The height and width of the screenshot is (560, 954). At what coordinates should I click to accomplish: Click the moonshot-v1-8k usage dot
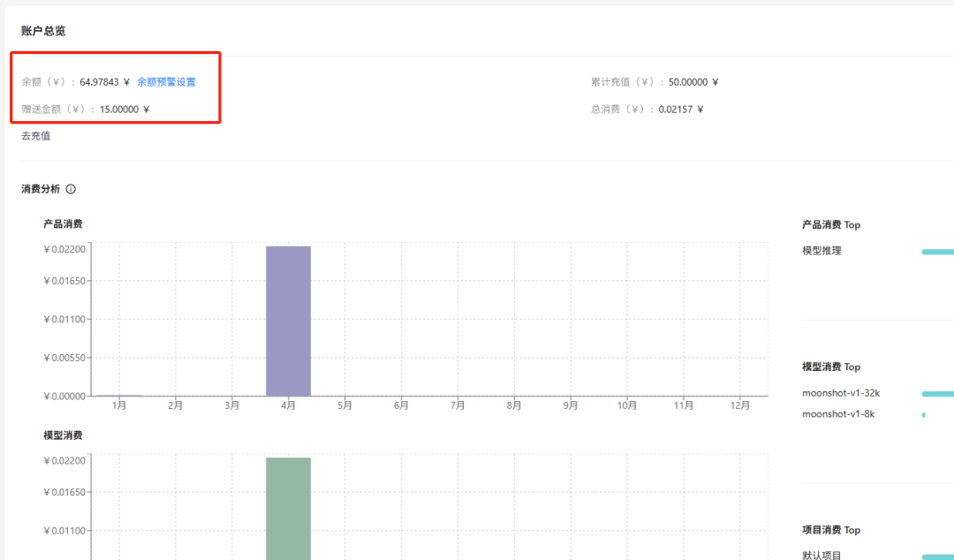coord(924,415)
